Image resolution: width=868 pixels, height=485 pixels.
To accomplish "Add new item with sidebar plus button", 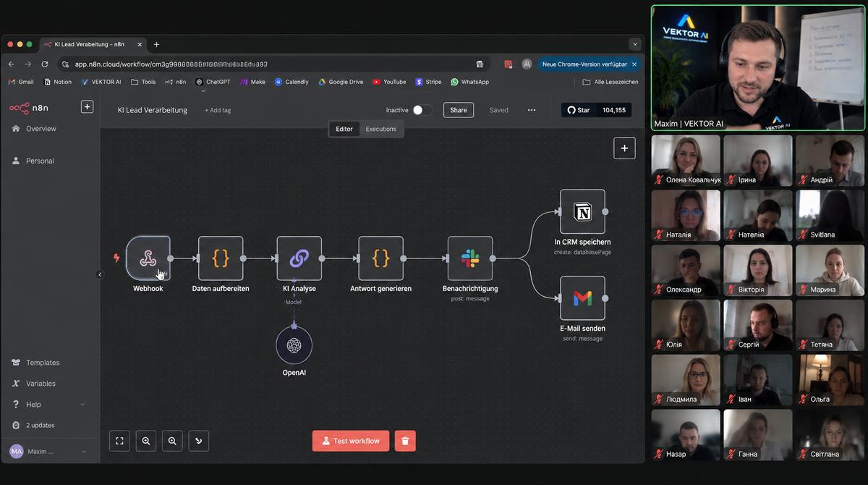I will click(87, 107).
